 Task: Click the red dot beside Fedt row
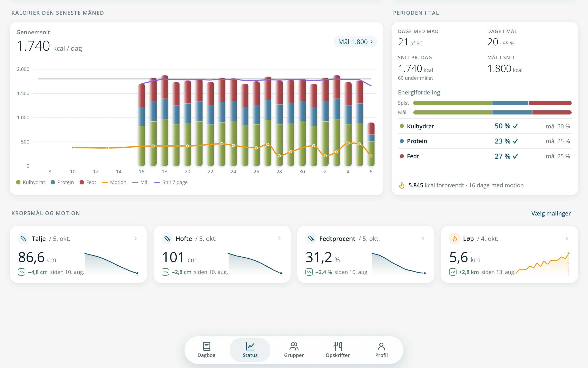pyautogui.click(x=402, y=156)
